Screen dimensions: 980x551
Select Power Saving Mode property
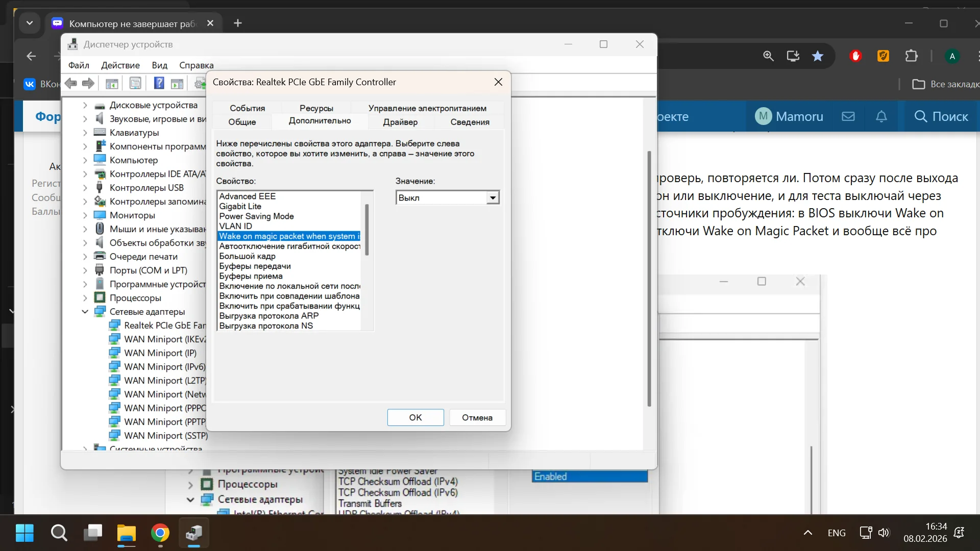click(256, 216)
